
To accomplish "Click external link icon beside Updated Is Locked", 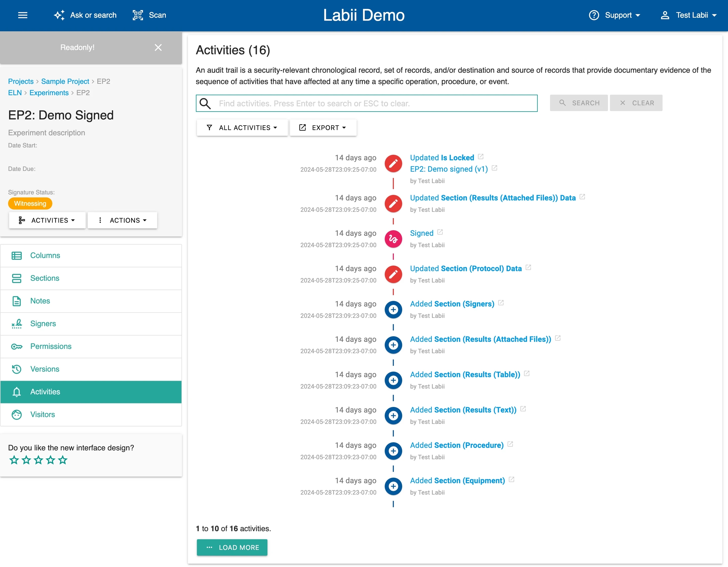I will [480, 157].
